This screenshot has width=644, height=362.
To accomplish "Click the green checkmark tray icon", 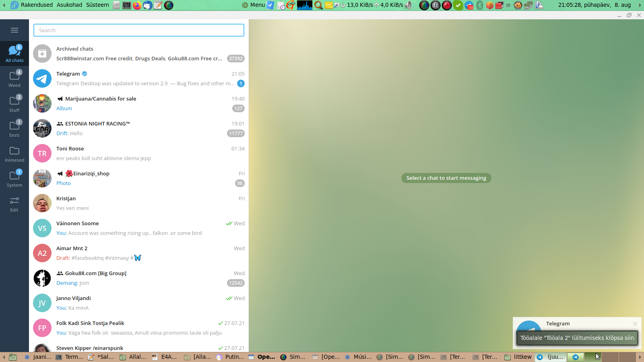I will [458, 5].
